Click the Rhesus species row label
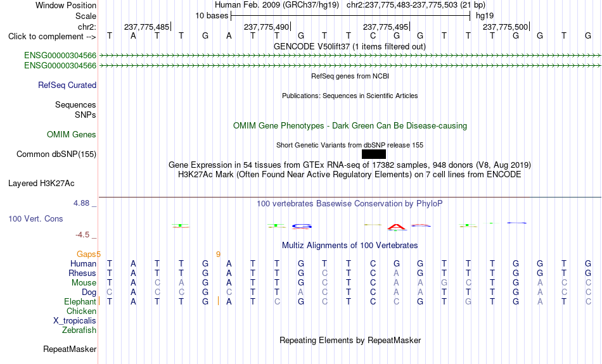Viewport: 602px width, 364px height. tap(82, 273)
